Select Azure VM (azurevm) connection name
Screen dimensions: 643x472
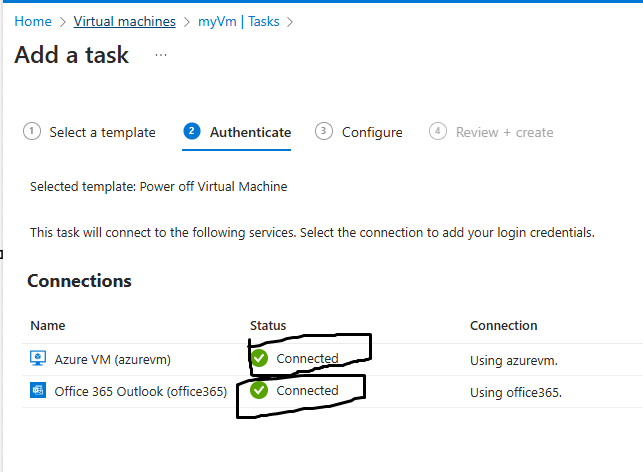point(112,360)
